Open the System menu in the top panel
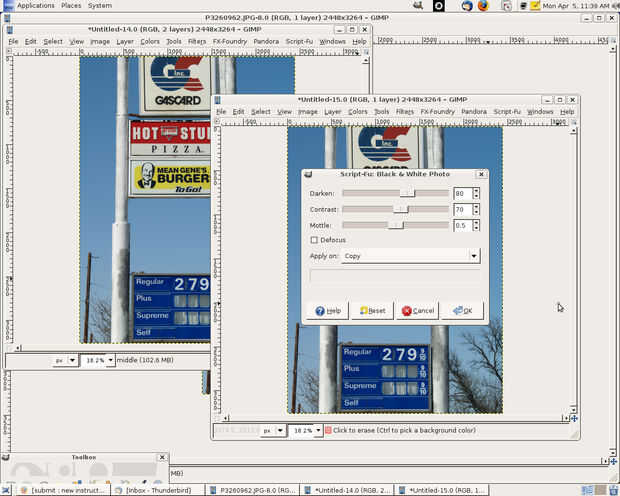Screen dimensions: 620x496 pyautogui.click(x=100, y=6)
